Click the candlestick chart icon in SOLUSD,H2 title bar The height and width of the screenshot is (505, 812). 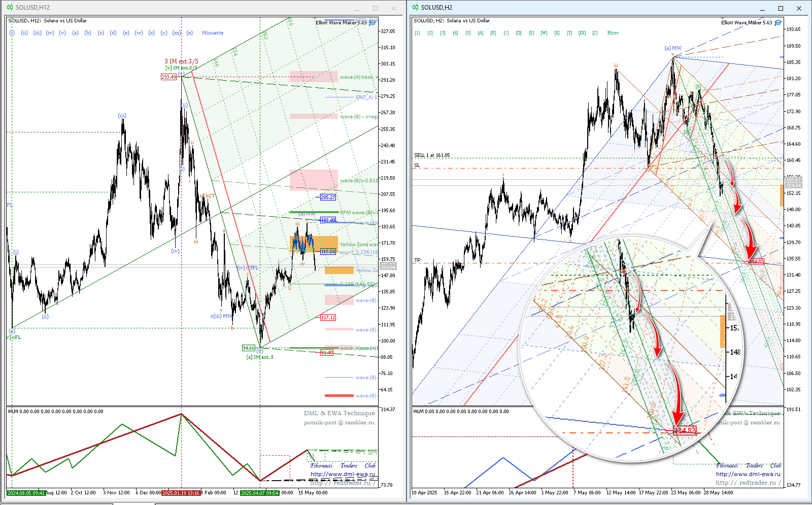point(415,8)
